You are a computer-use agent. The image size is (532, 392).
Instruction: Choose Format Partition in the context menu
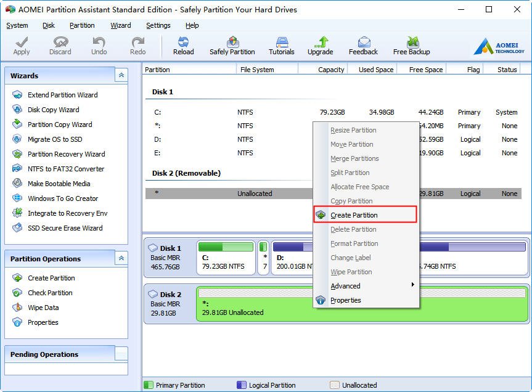(365, 243)
